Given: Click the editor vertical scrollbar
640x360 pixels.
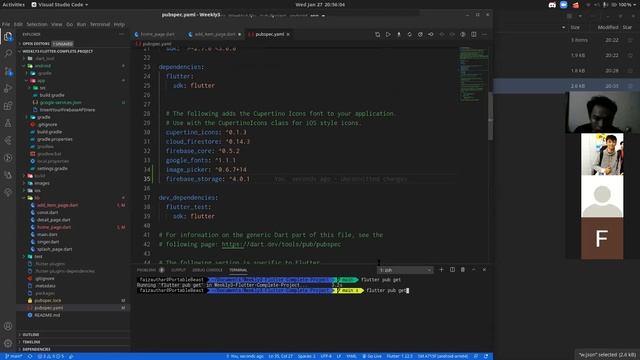Looking at the screenshot, I should 491,116.
